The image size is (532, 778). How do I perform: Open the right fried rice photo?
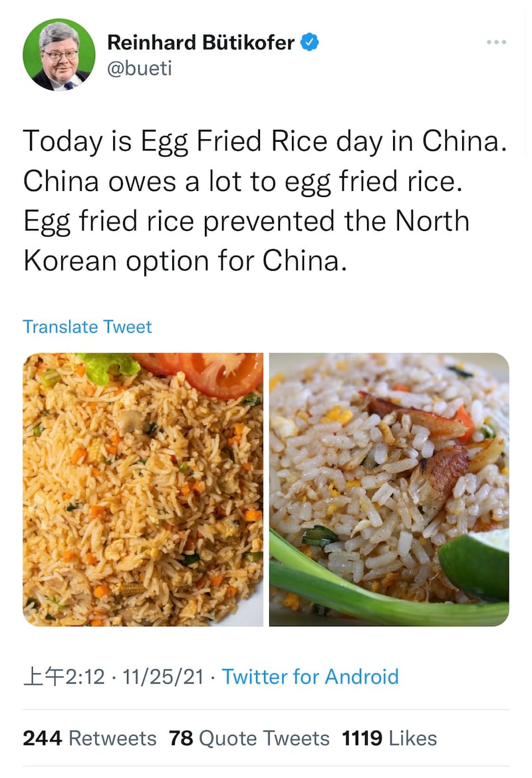click(389, 489)
